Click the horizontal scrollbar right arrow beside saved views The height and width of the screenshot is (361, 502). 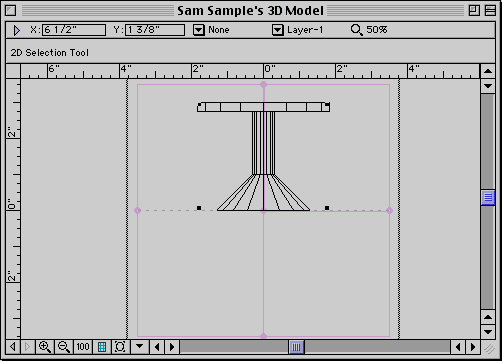(x=172, y=347)
